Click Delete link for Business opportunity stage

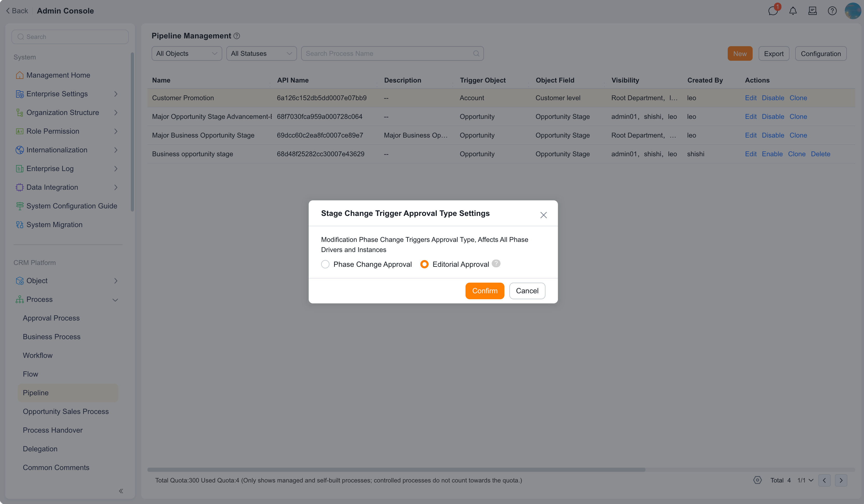point(820,154)
